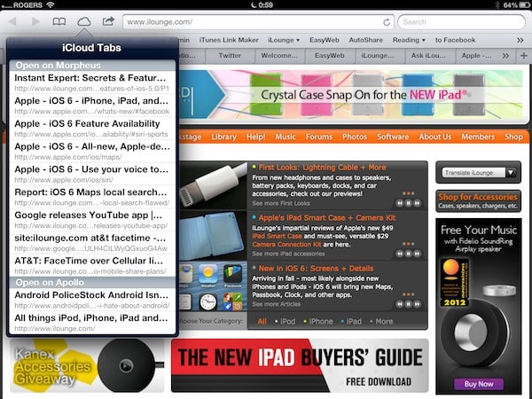Image resolution: width=532 pixels, height=399 pixels.
Task: Reload page with the refresh icon
Action: tap(386, 22)
